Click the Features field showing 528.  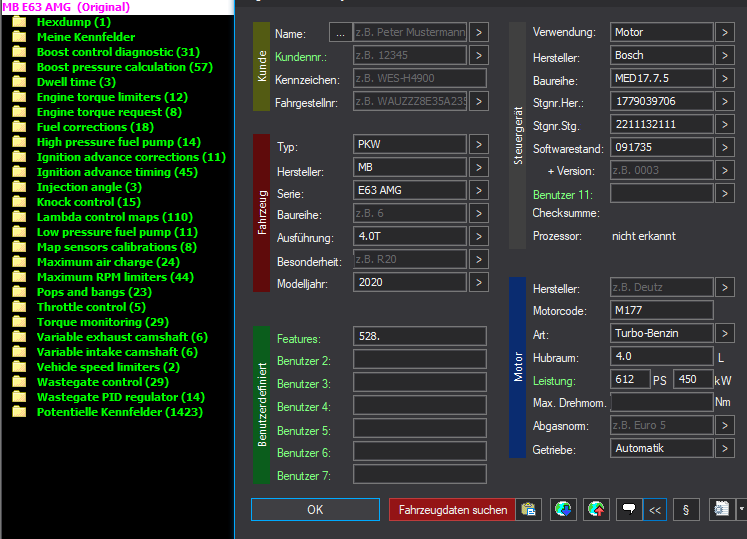tap(420, 336)
